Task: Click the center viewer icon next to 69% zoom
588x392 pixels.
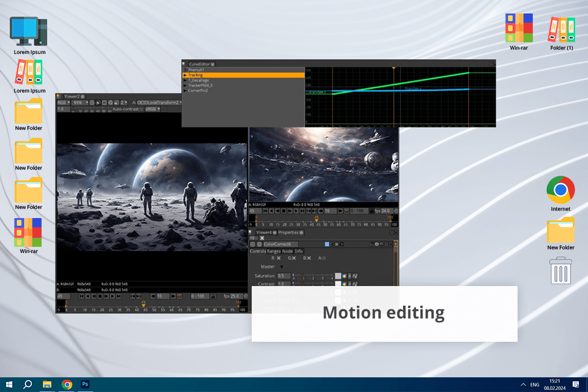Action: coord(92,102)
